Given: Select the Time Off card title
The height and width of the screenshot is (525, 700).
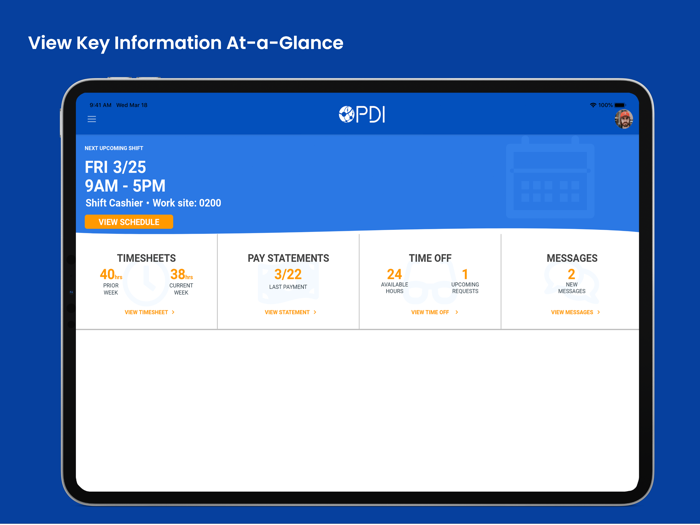Looking at the screenshot, I should coord(430,258).
